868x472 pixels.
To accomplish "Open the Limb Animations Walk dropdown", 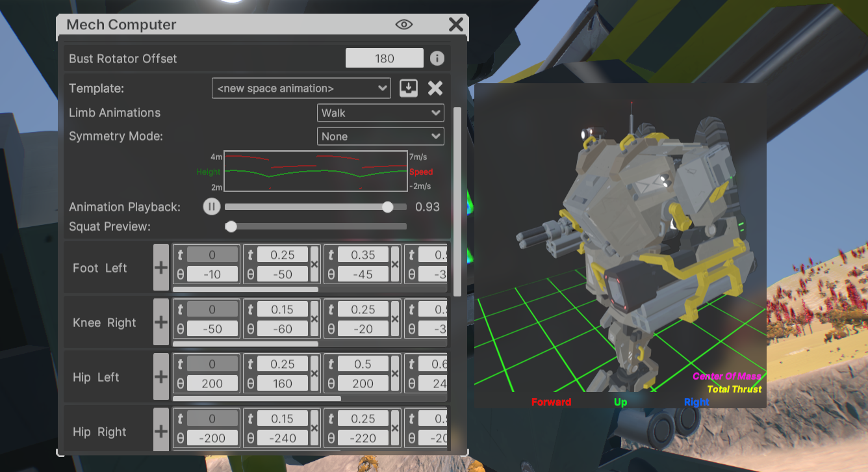I will pyautogui.click(x=381, y=113).
